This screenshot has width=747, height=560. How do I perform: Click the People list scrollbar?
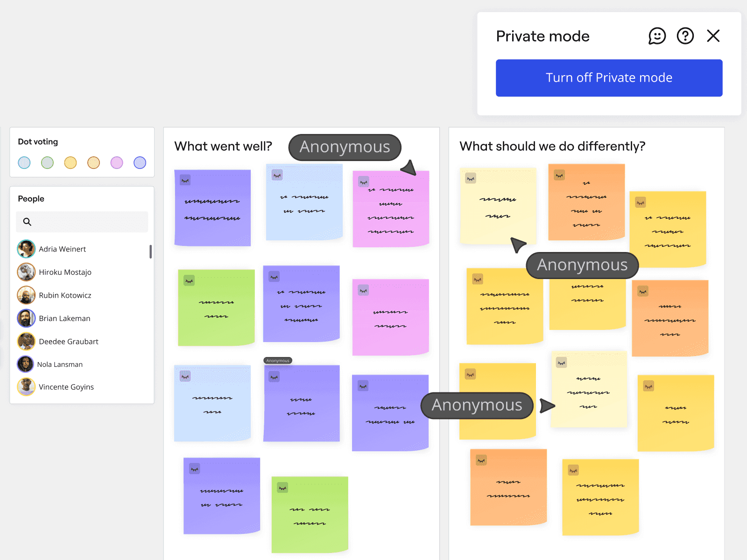pos(150,252)
